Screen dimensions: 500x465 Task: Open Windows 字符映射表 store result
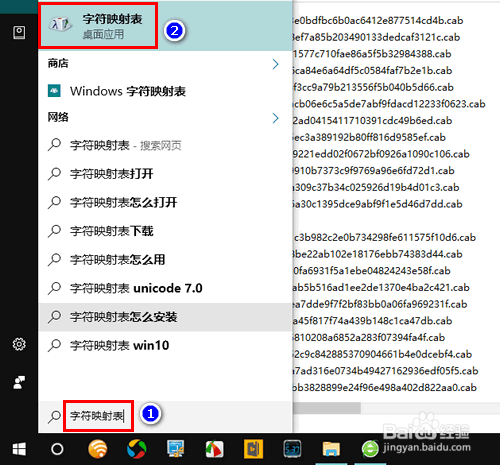pos(165,91)
